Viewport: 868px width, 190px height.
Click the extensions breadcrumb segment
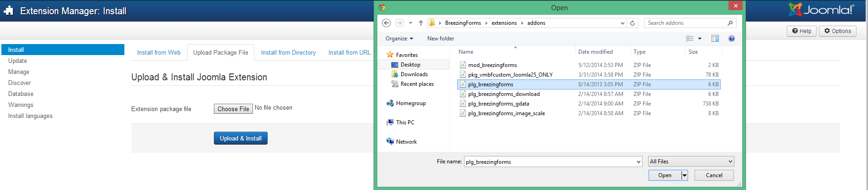click(504, 23)
